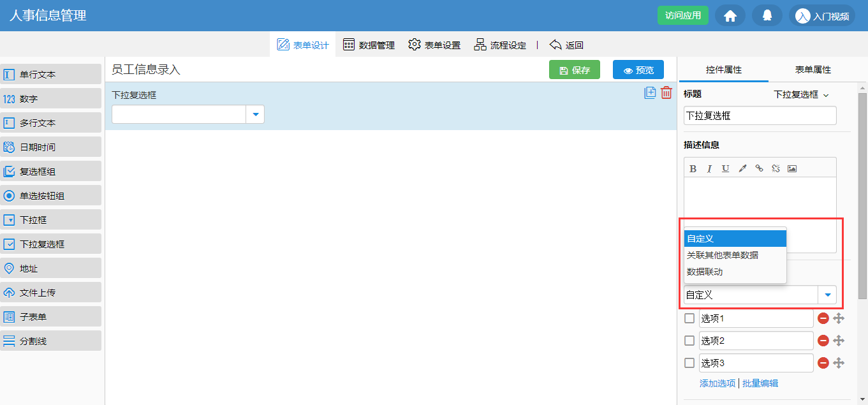Check the 选项1 default checkbox
This screenshot has width=868, height=405.
pyautogui.click(x=689, y=318)
